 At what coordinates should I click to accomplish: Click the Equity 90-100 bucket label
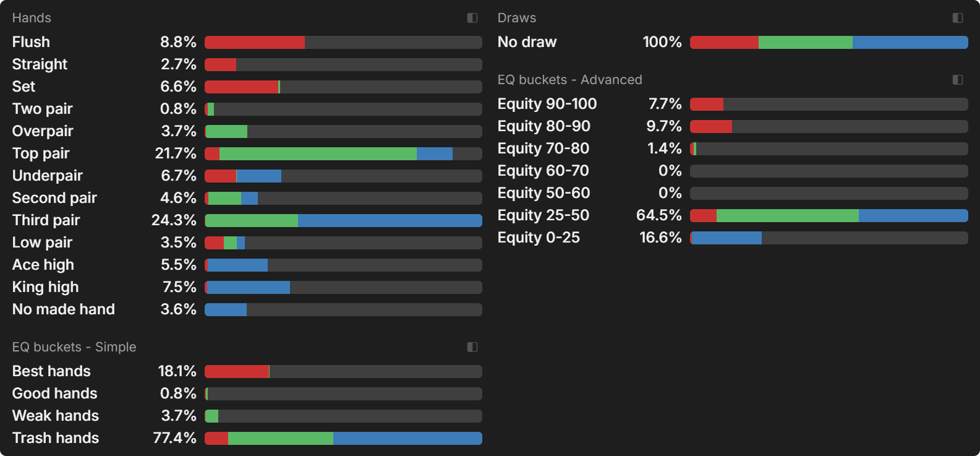coord(547,104)
